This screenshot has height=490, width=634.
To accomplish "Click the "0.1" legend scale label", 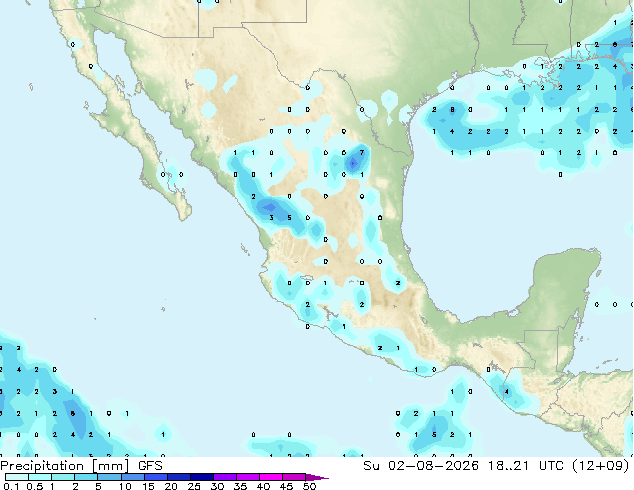I will tap(11, 486).
